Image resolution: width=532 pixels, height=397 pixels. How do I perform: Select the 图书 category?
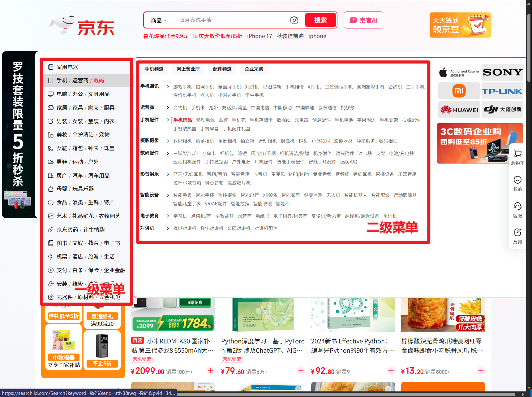click(x=62, y=243)
